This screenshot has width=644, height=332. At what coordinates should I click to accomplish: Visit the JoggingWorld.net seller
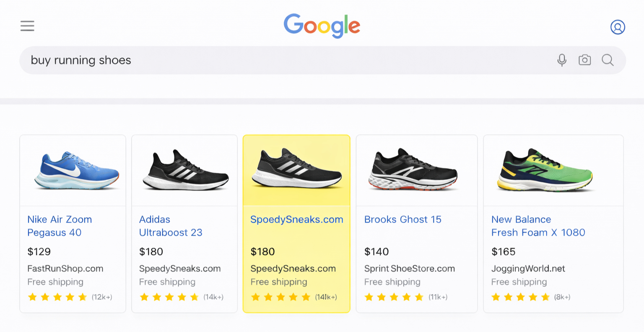(x=528, y=268)
